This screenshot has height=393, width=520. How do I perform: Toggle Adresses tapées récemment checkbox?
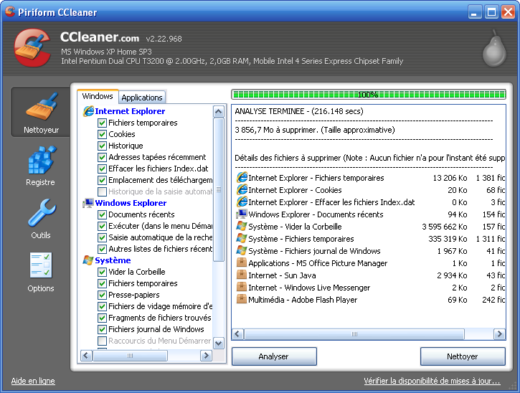[x=102, y=157]
